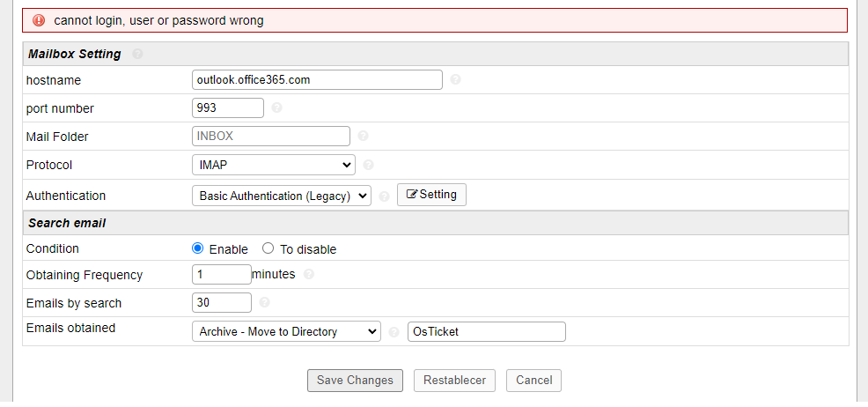
Task: Open the authentication Setting button
Action: (431, 195)
